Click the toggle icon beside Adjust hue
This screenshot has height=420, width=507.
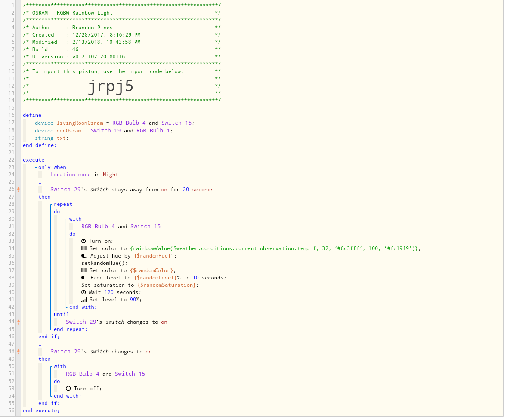coord(84,256)
